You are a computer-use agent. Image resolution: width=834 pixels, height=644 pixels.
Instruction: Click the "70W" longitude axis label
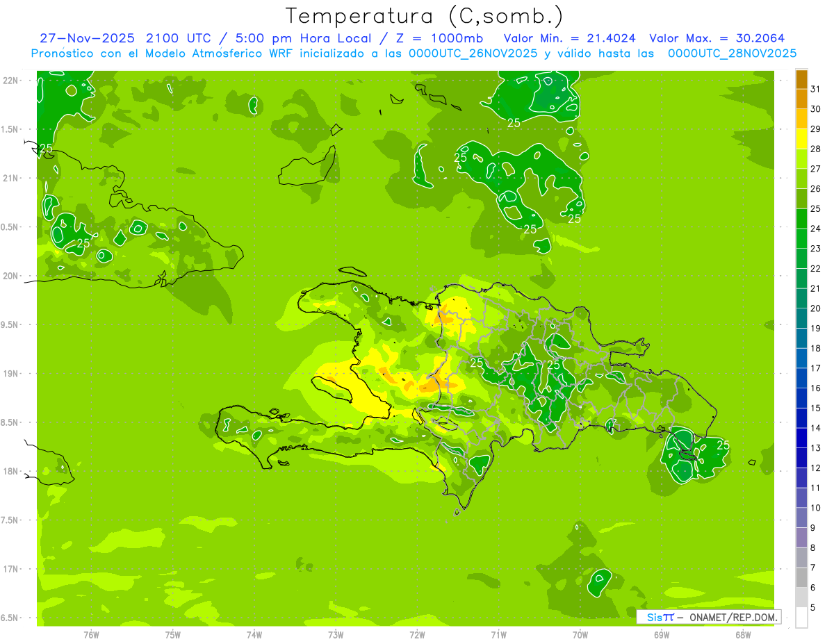coord(580,635)
